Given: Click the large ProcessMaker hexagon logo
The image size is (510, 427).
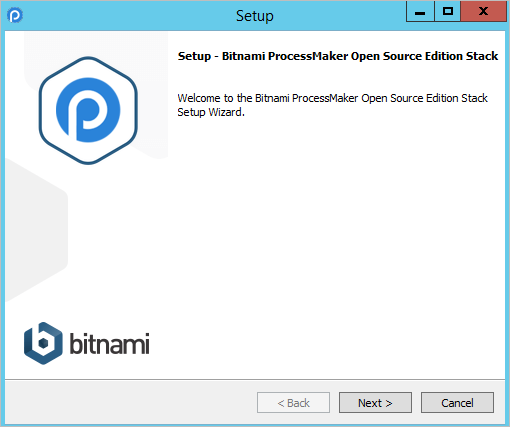Looking at the screenshot, I should coord(88,110).
